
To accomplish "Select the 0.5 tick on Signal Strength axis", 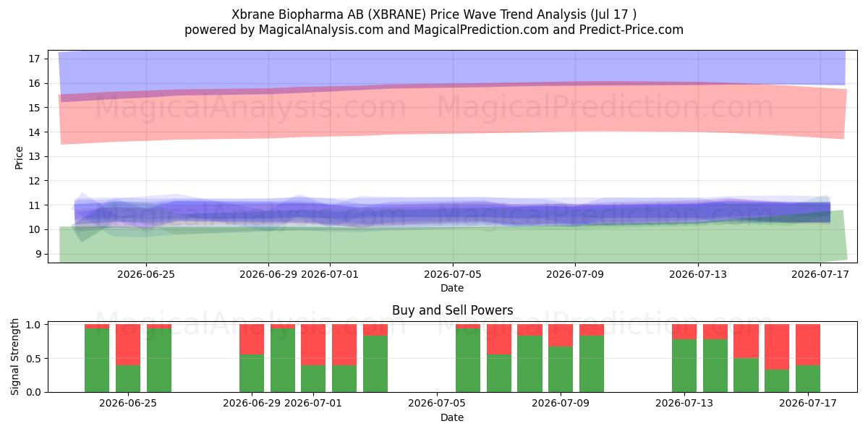I will pos(32,359).
